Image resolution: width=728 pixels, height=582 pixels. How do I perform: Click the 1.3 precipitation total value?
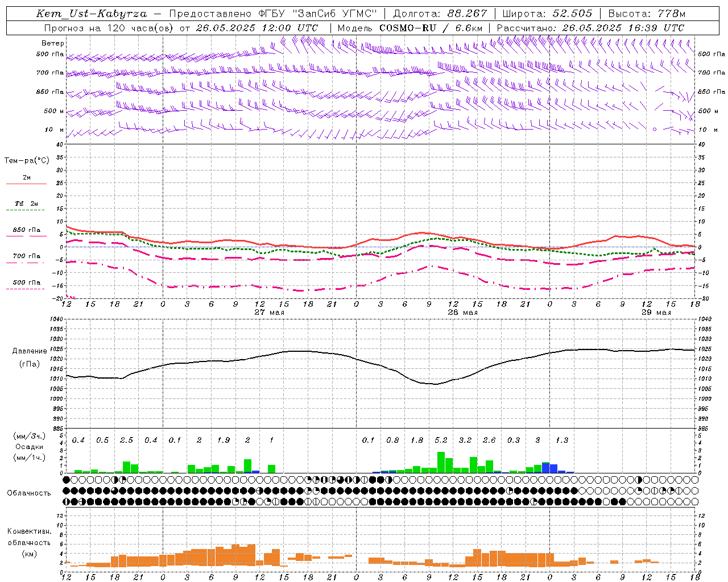pyautogui.click(x=562, y=440)
